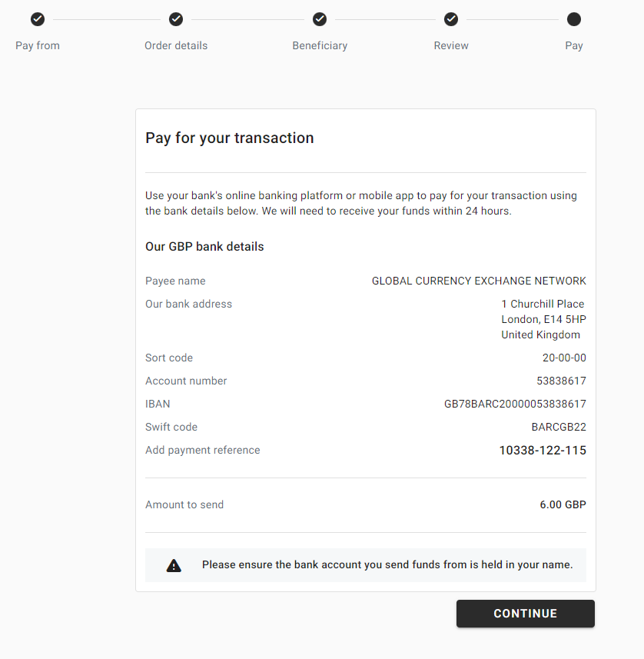Click the Review step checkmark icon
This screenshot has width=644, height=659.
[451, 19]
